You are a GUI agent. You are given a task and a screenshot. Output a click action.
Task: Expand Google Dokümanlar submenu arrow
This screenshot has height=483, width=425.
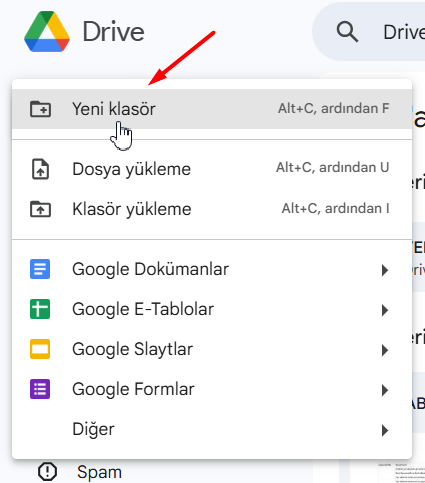click(385, 270)
